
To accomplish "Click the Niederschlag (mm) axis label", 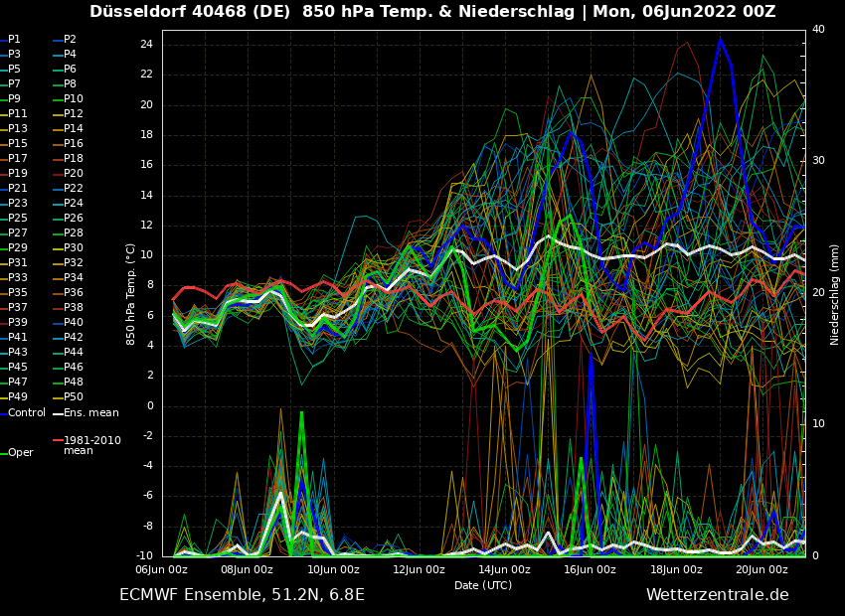I will (x=835, y=294).
